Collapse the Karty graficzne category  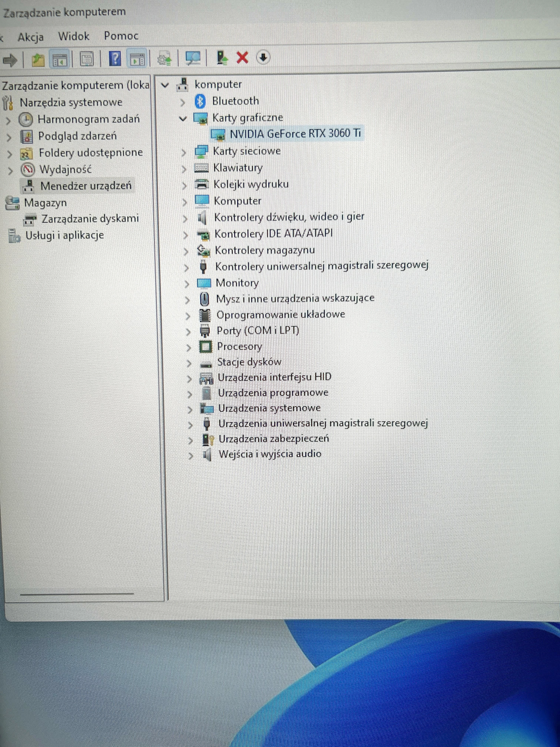[x=183, y=119]
